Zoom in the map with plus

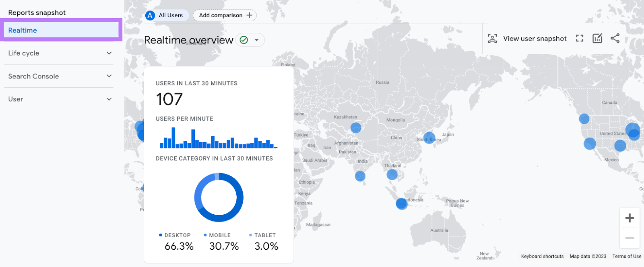pyautogui.click(x=630, y=218)
